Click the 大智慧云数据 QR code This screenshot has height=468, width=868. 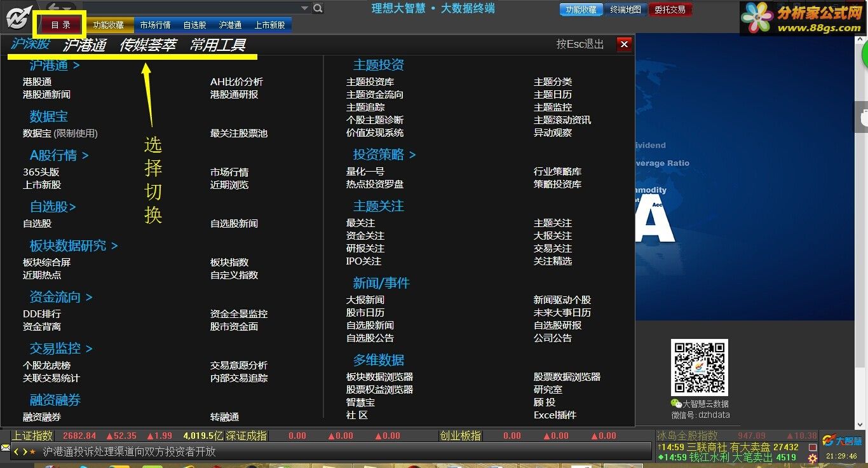(x=700, y=368)
